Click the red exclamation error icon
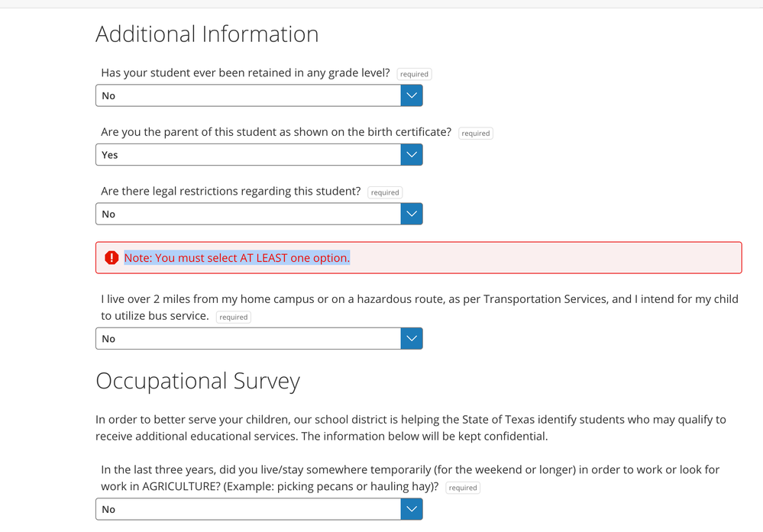The width and height of the screenshot is (763, 532). click(x=112, y=258)
